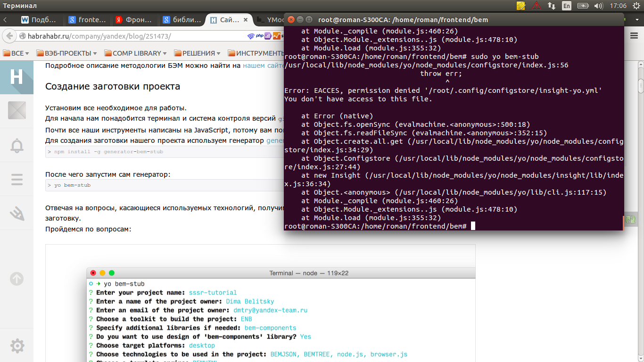Screen dimensions: 644x362
Task: Expand the 'ВСЕ' bookmarks folder
Action: point(16,53)
